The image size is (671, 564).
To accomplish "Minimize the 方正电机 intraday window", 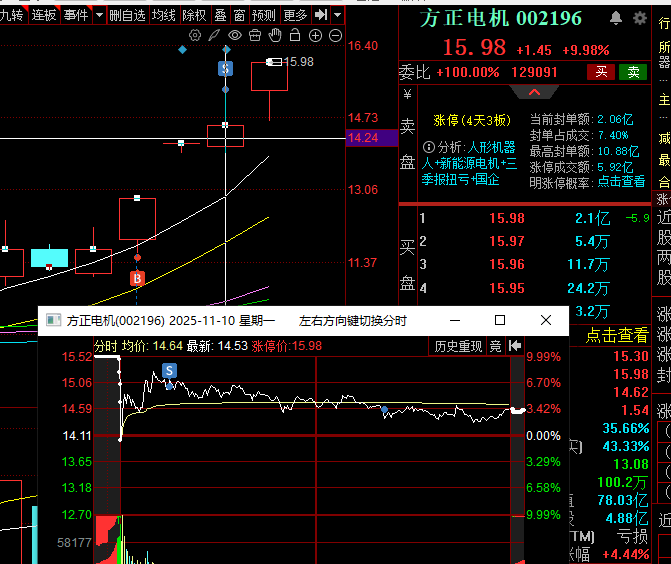I will pos(455,320).
